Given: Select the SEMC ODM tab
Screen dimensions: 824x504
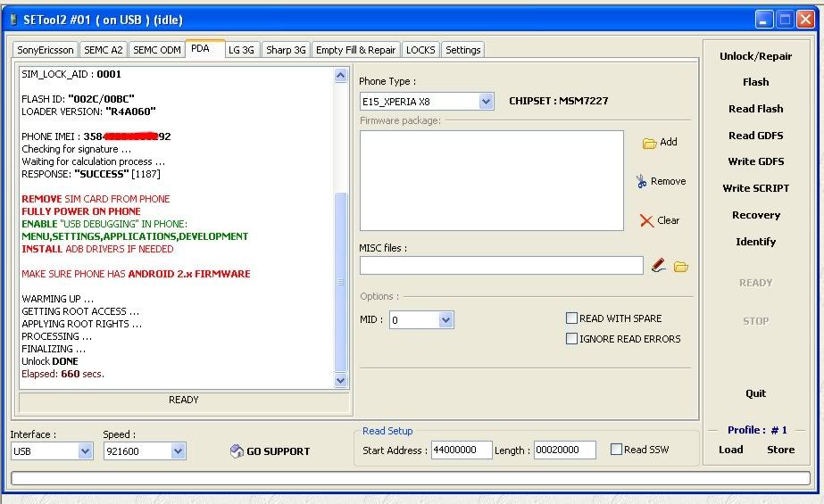Looking at the screenshot, I should click(156, 50).
